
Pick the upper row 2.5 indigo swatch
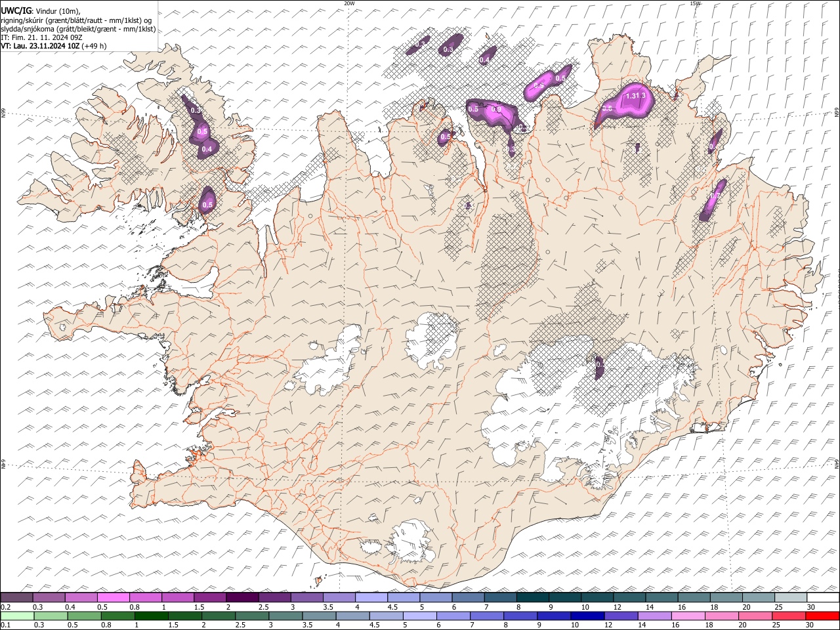point(274,598)
